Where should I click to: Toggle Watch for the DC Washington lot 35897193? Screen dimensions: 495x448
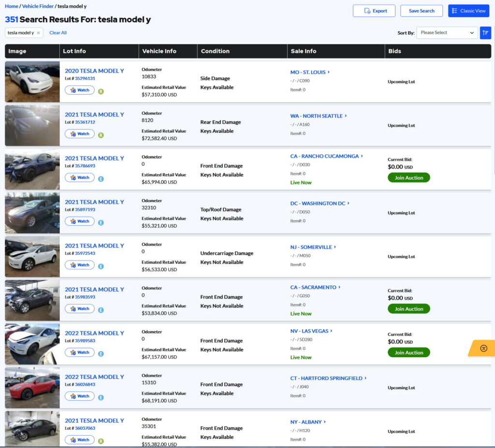click(80, 221)
